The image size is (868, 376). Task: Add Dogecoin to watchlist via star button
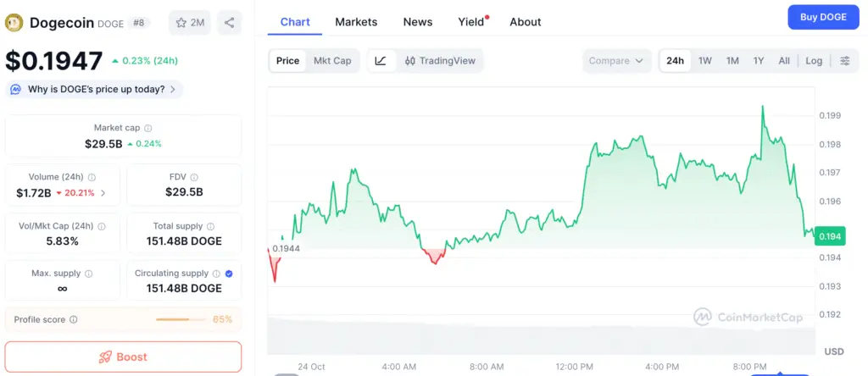pyautogui.click(x=189, y=23)
